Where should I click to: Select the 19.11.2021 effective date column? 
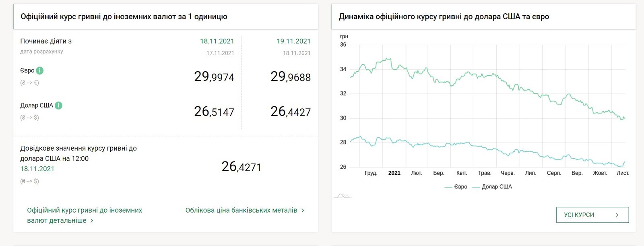(293, 41)
